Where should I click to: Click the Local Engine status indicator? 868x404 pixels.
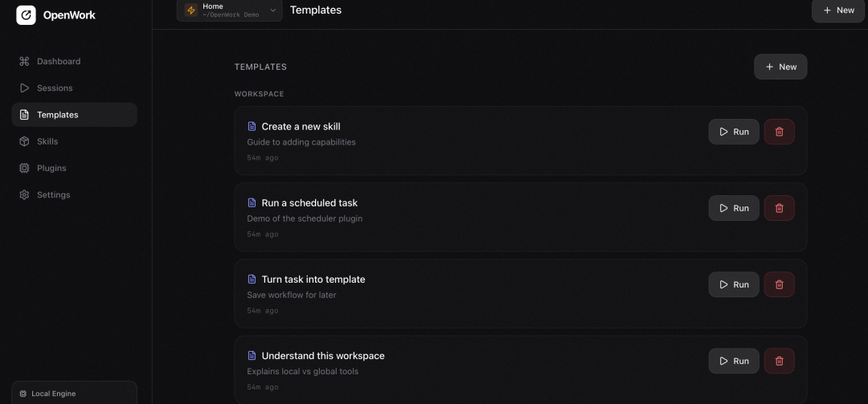coord(54,394)
